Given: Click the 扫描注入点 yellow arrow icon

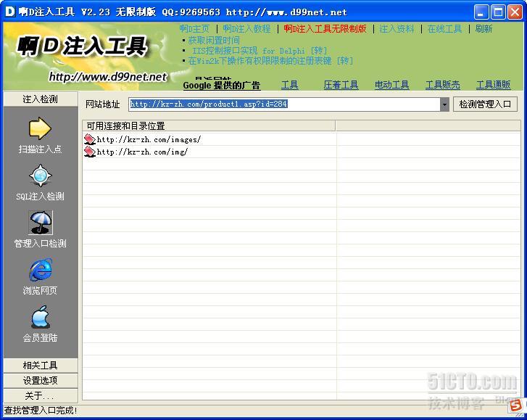Looking at the screenshot, I should [x=40, y=128].
